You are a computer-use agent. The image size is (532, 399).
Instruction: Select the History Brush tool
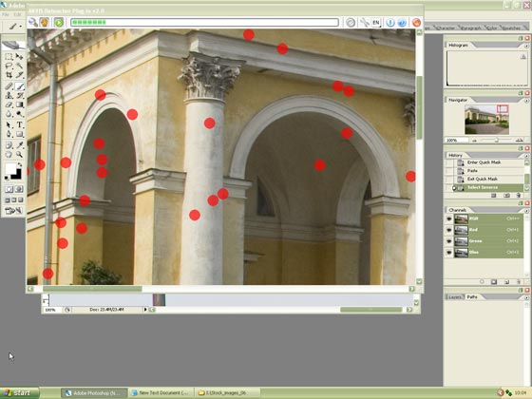19,96
